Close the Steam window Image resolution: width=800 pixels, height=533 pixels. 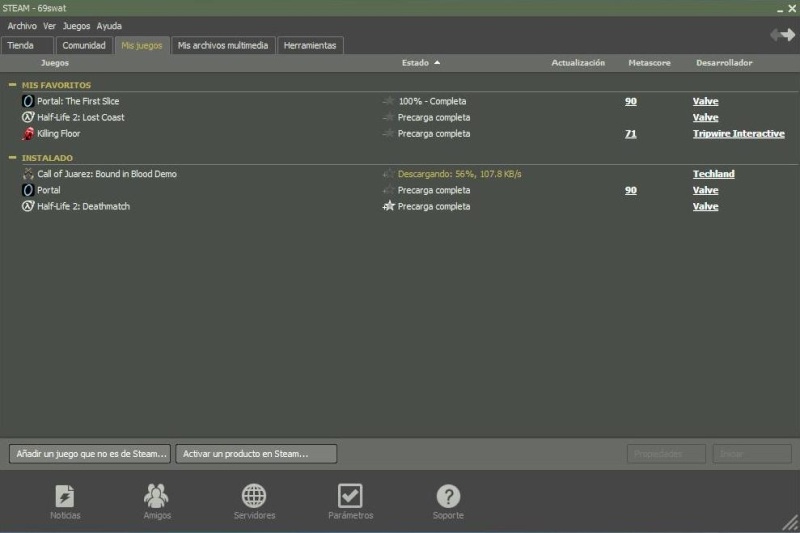[x=792, y=8]
